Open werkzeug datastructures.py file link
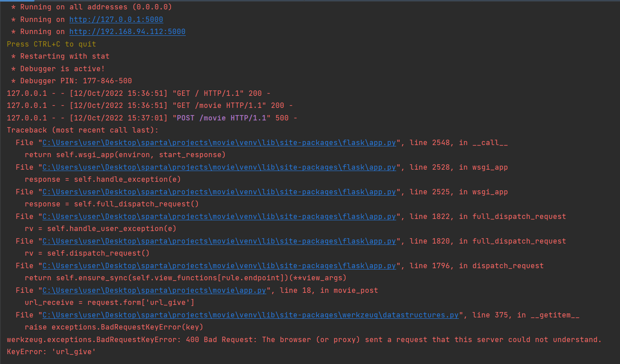This screenshot has width=620, height=364. click(x=251, y=315)
